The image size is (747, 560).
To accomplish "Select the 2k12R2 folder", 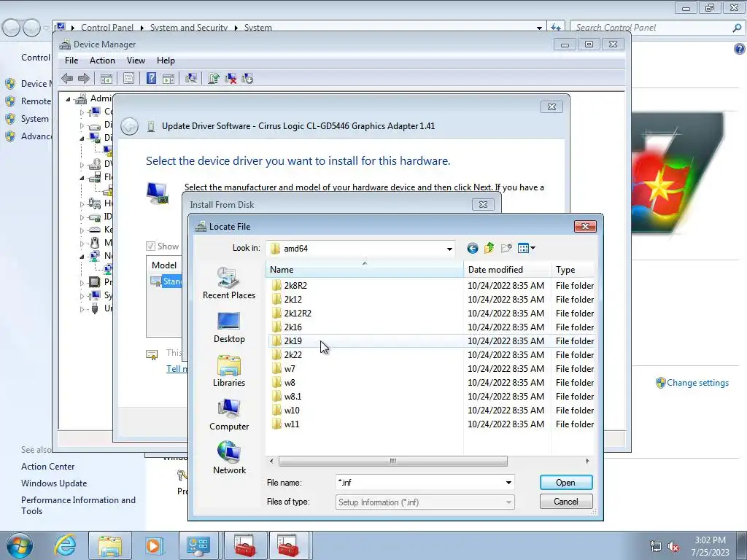I will point(298,314).
